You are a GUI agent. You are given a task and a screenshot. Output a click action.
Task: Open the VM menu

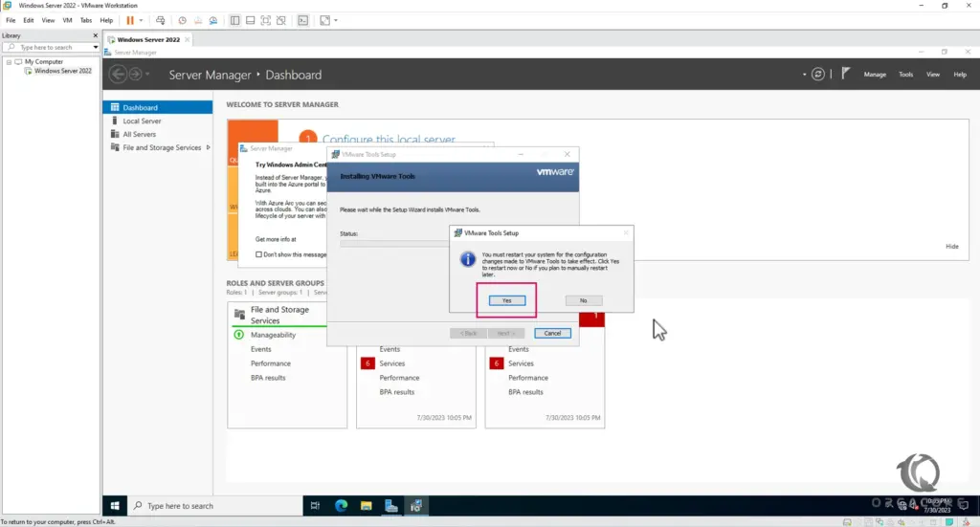tap(68, 21)
